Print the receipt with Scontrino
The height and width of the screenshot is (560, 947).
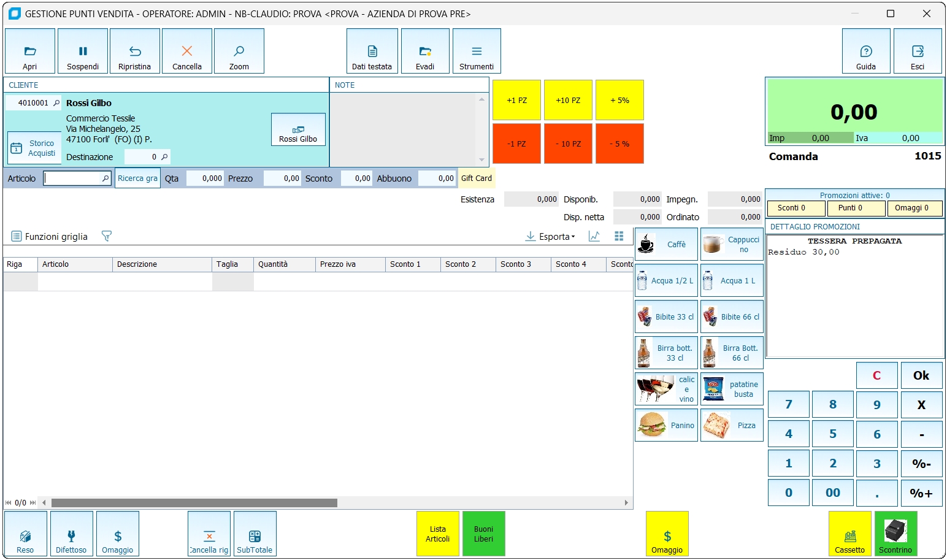coord(896,534)
